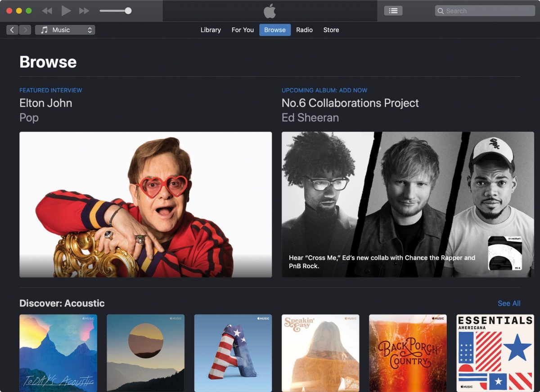Minimize window with the yellow button
This screenshot has height=392, width=540.
[x=19, y=11]
